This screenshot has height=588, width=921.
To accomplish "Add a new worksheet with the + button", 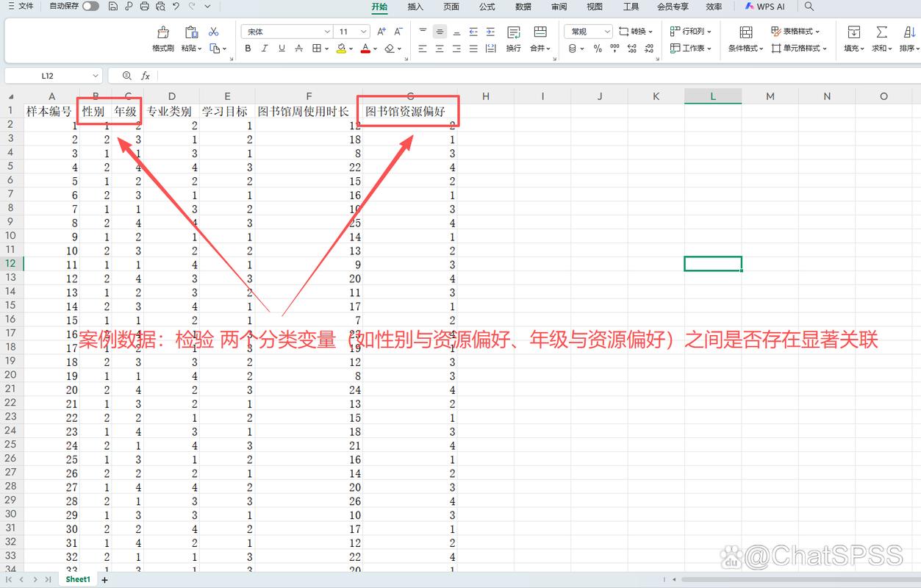I will click(x=104, y=579).
